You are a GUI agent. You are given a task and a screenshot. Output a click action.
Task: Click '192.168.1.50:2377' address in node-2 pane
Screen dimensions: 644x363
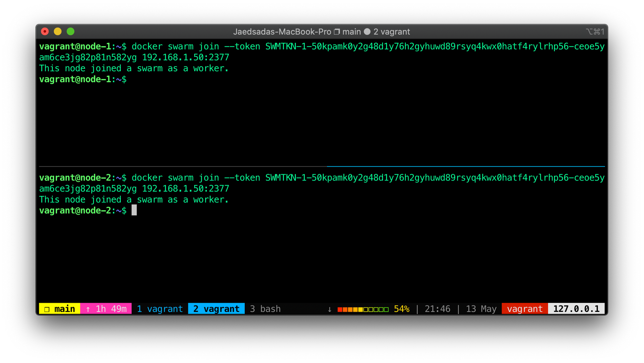tap(185, 189)
